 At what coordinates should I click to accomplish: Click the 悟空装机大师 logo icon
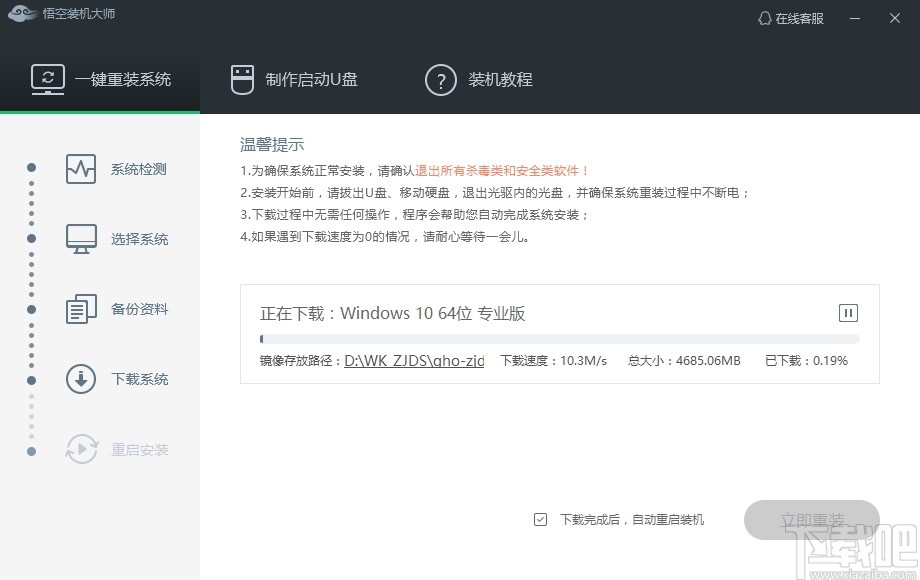click(x=22, y=15)
